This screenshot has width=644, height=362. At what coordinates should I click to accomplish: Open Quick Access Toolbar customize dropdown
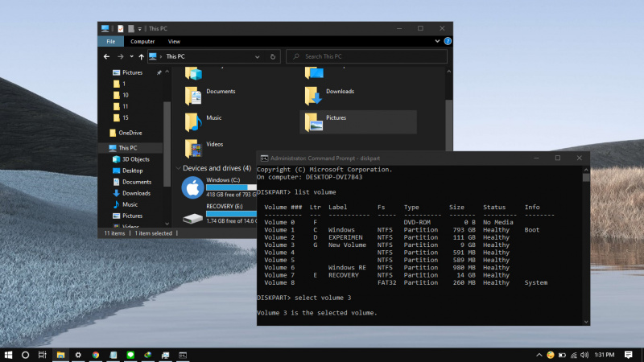point(139,29)
